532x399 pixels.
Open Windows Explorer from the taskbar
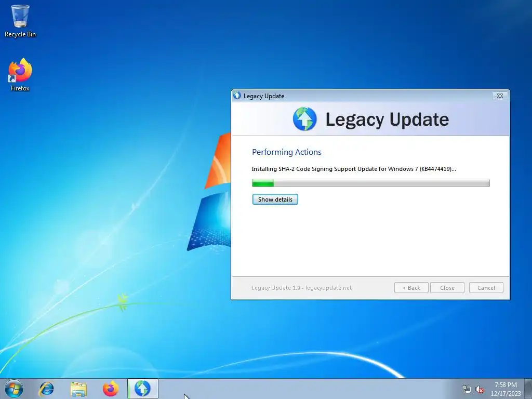[x=78, y=389]
